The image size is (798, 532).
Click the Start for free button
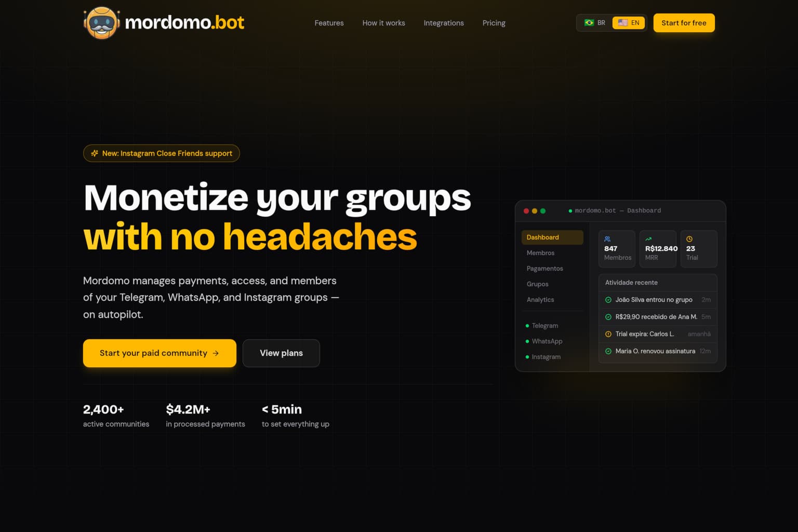pyautogui.click(x=684, y=23)
